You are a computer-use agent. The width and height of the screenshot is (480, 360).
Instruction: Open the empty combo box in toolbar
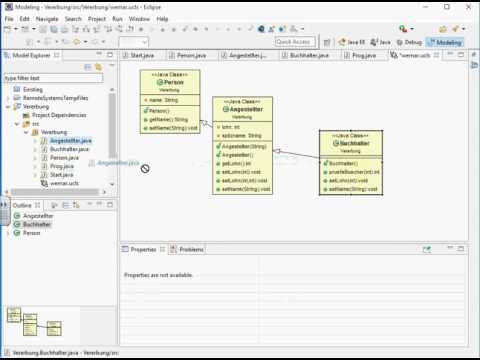pyautogui.click(x=133, y=42)
